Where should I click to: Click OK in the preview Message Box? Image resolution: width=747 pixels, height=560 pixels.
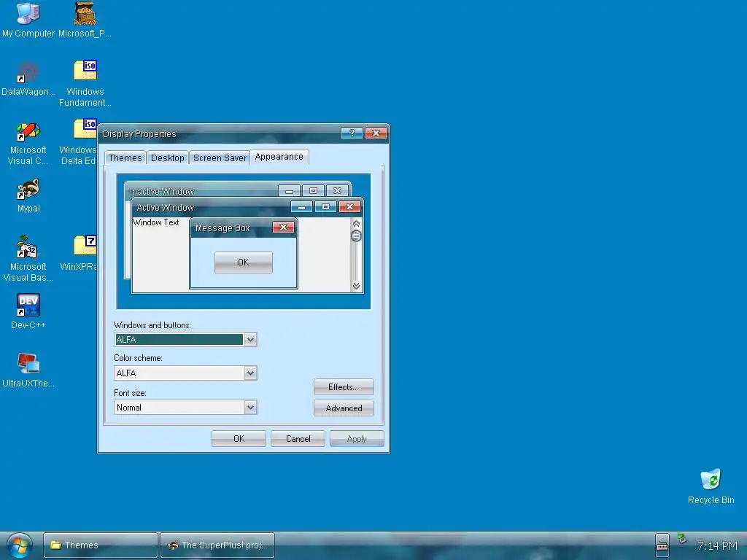(x=244, y=262)
